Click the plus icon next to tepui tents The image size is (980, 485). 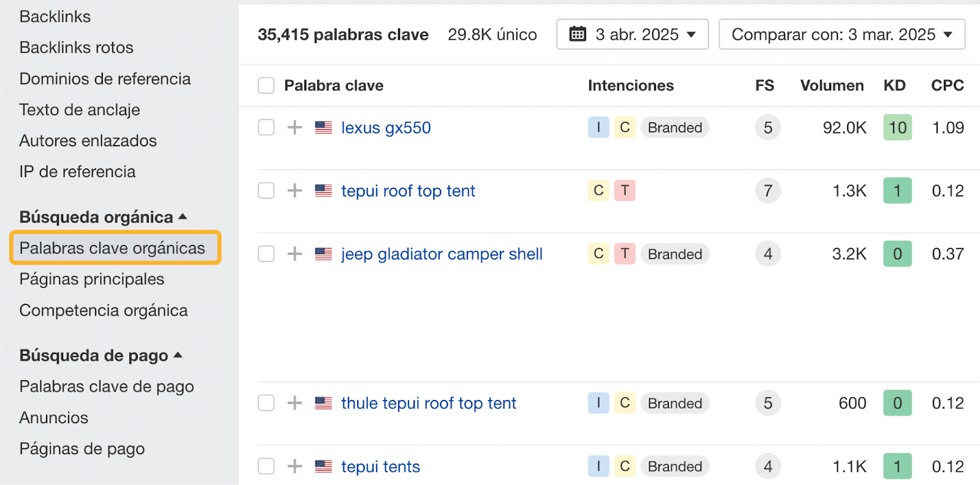click(x=295, y=466)
